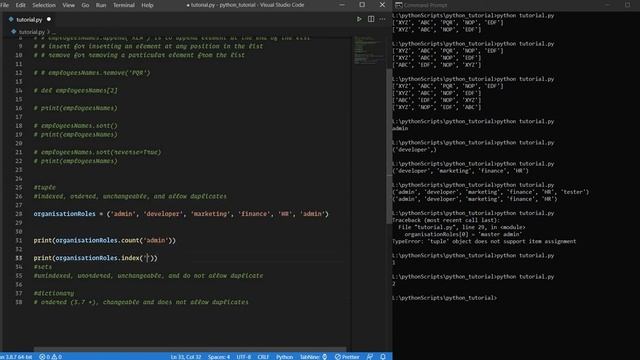The height and width of the screenshot is (360, 640).
Task: Click print count('admin') statement on line 31
Action: (104, 240)
